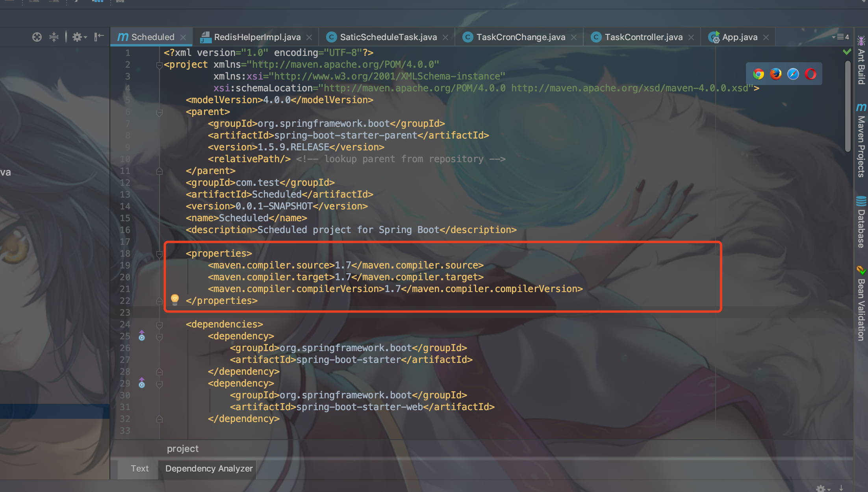Switch to Dependency Analyzer tab
The width and height of the screenshot is (868, 492).
(x=209, y=468)
